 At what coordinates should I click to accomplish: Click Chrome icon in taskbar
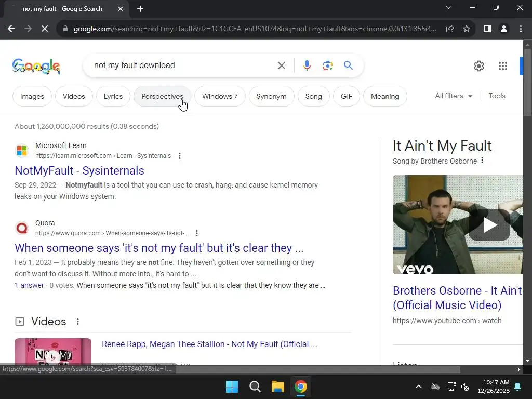click(300, 387)
